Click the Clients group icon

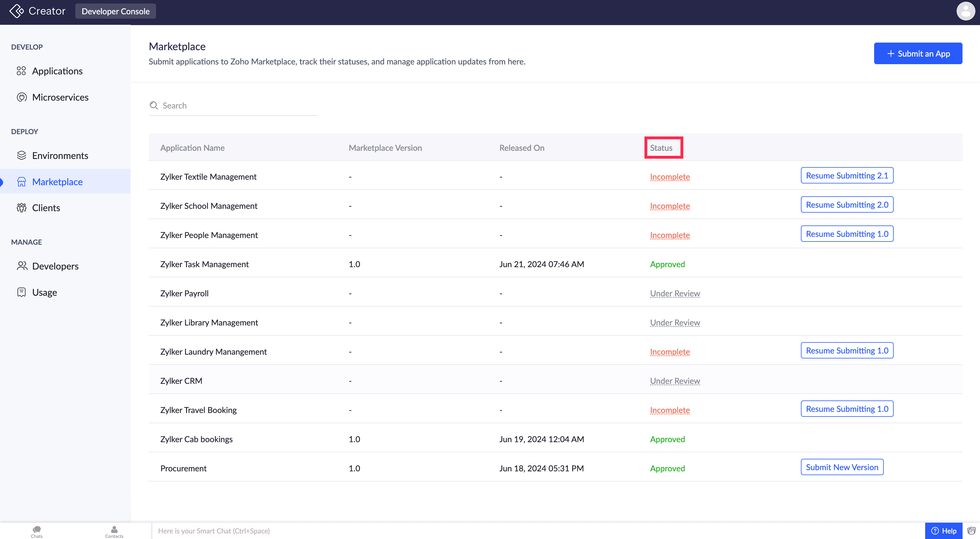pyautogui.click(x=21, y=208)
